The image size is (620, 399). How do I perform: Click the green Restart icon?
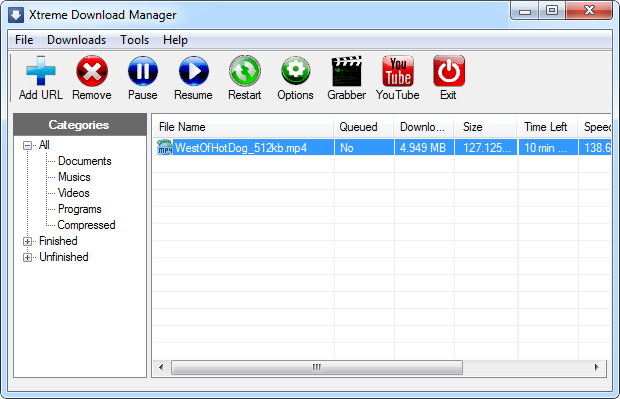click(x=245, y=71)
